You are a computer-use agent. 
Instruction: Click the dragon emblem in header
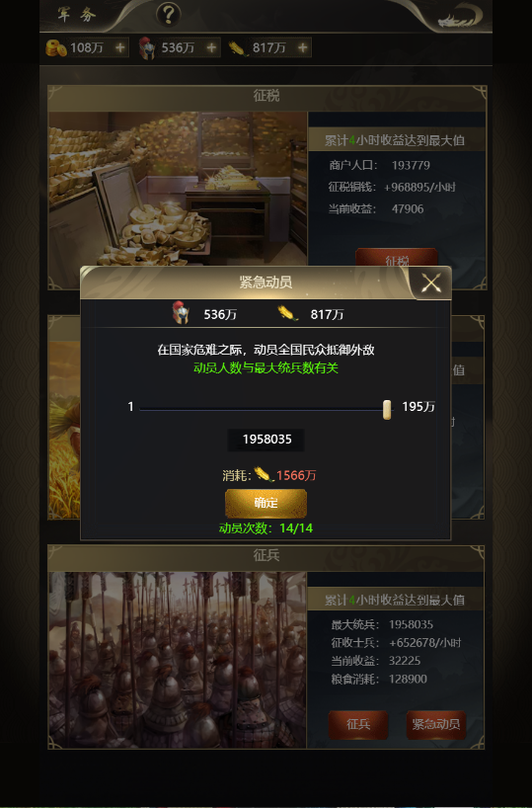click(x=459, y=16)
